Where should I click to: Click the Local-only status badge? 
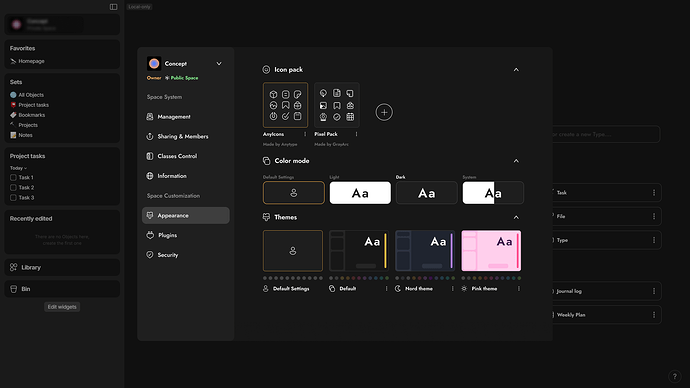(139, 7)
